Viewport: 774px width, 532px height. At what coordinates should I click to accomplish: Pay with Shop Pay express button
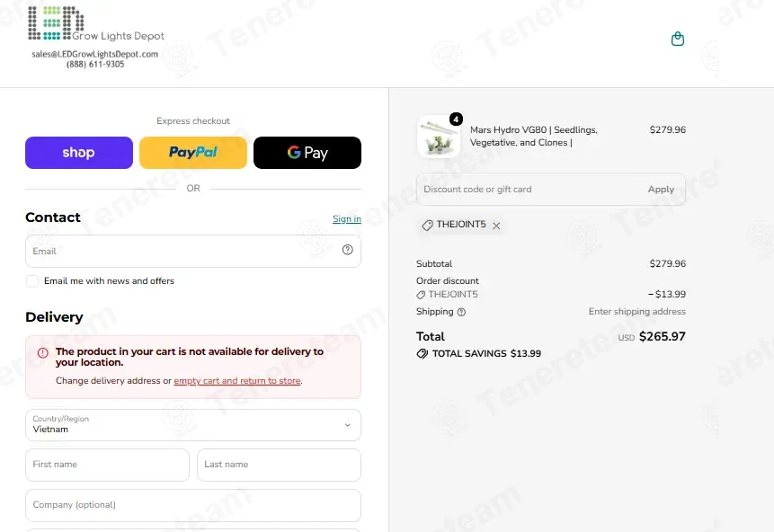point(79,153)
